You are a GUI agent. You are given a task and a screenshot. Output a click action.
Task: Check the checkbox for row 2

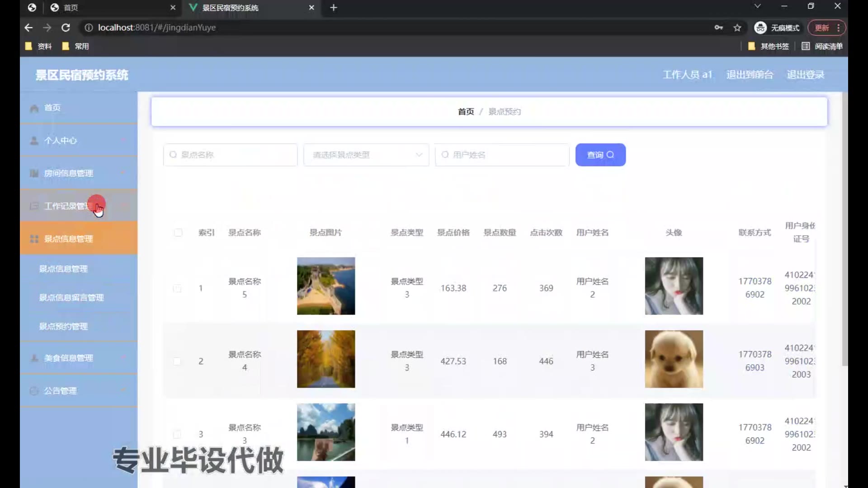coord(177,361)
